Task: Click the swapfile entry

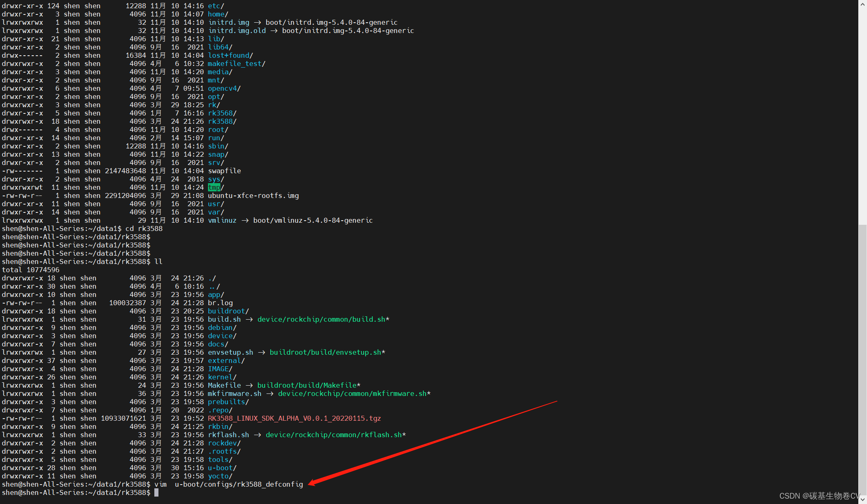Action: point(224,171)
